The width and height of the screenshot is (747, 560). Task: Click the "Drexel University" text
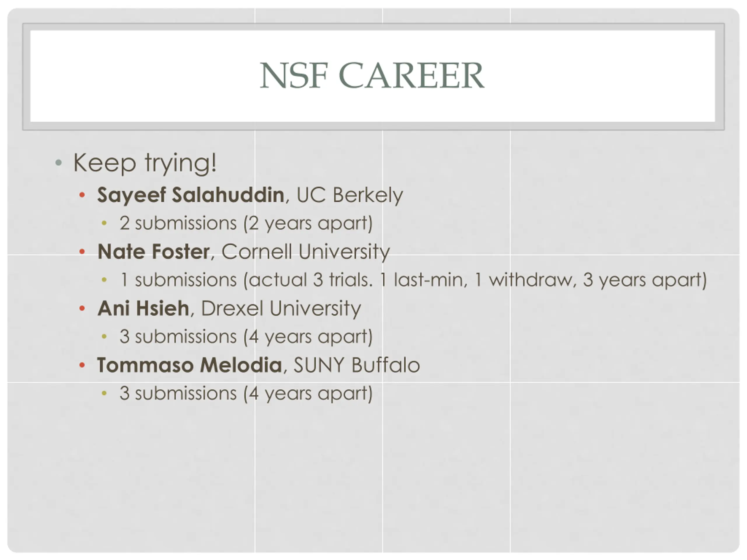click(x=281, y=309)
